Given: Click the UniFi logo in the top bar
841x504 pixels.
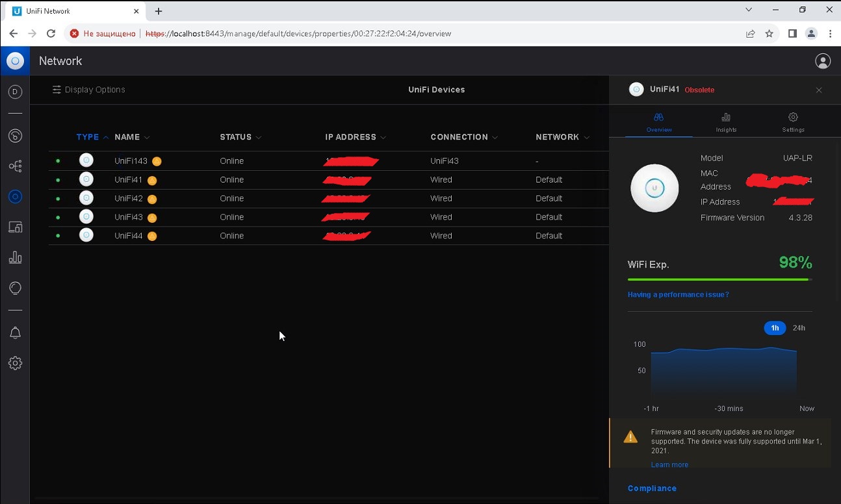Looking at the screenshot, I should [15, 61].
